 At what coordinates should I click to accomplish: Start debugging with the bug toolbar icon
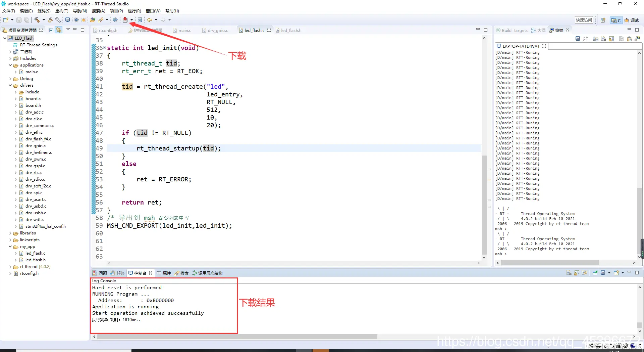pyautogui.click(x=84, y=20)
